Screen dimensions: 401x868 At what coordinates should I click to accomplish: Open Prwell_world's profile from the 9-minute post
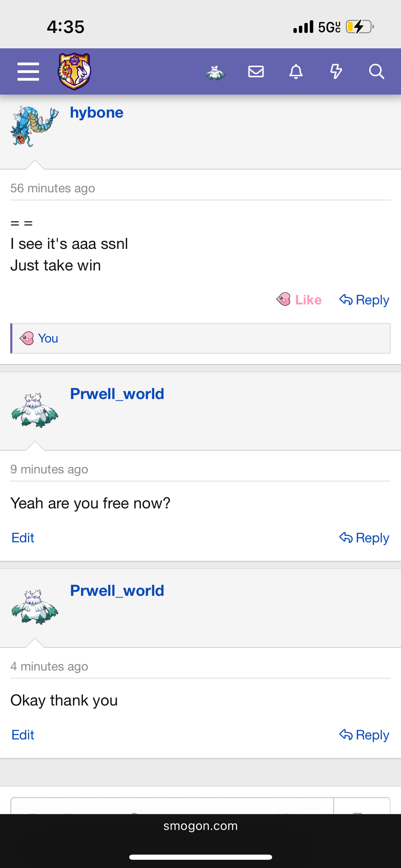[117, 394]
